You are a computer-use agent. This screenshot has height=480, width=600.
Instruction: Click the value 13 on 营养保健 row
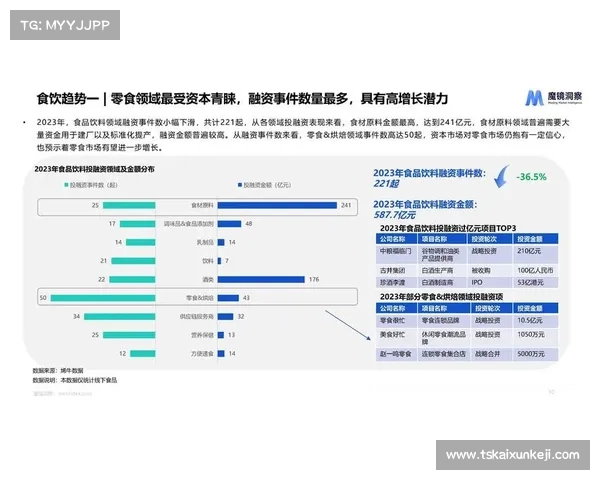click(x=232, y=335)
